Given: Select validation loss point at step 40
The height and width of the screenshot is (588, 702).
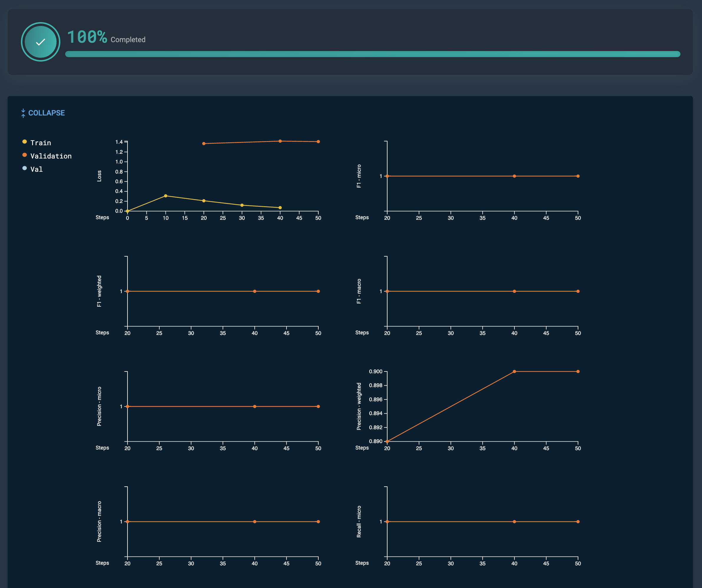Looking at the screenshot, I should click(x=280, y=141).
